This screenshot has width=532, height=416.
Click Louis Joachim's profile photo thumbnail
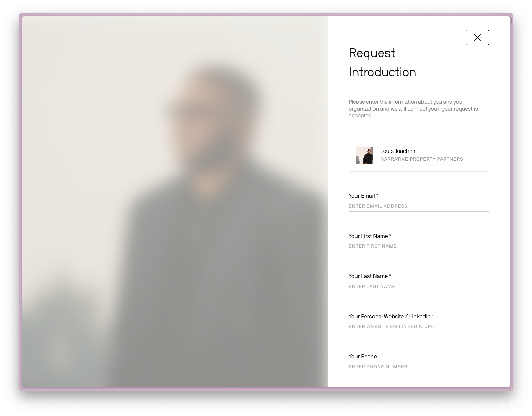pyautogui.click(x=364, y=156)
